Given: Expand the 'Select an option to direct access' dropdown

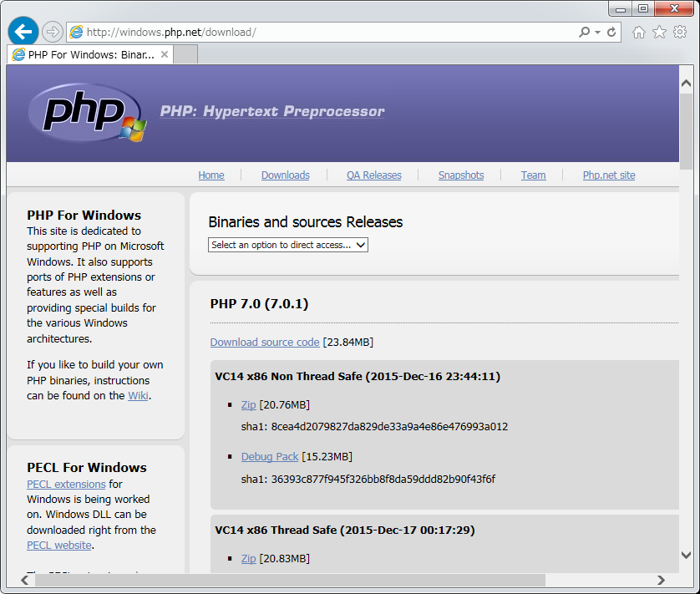Looking at the screenshot, I should pyautogui.click(x=288, y=245).
